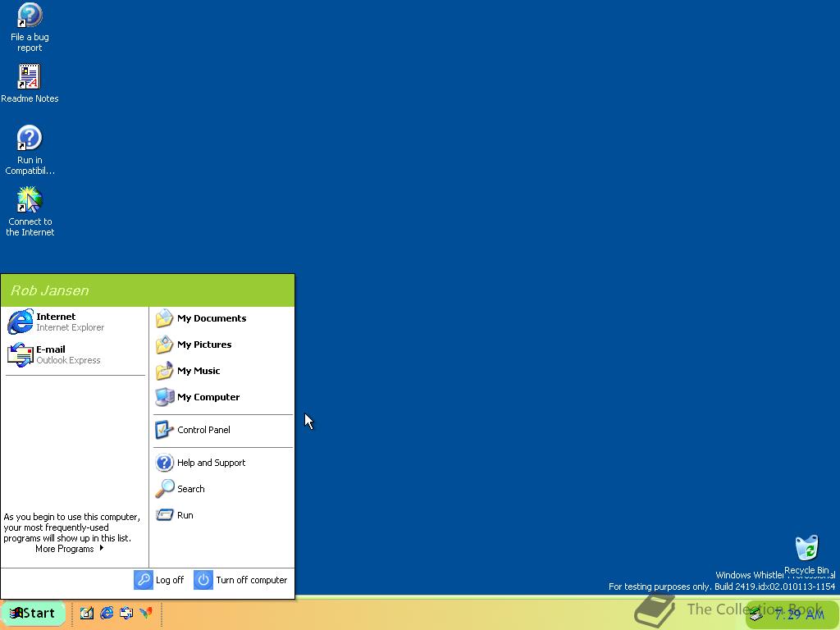Open My Computer from Start menu
The image size is (840, 630).
[223, 397]
